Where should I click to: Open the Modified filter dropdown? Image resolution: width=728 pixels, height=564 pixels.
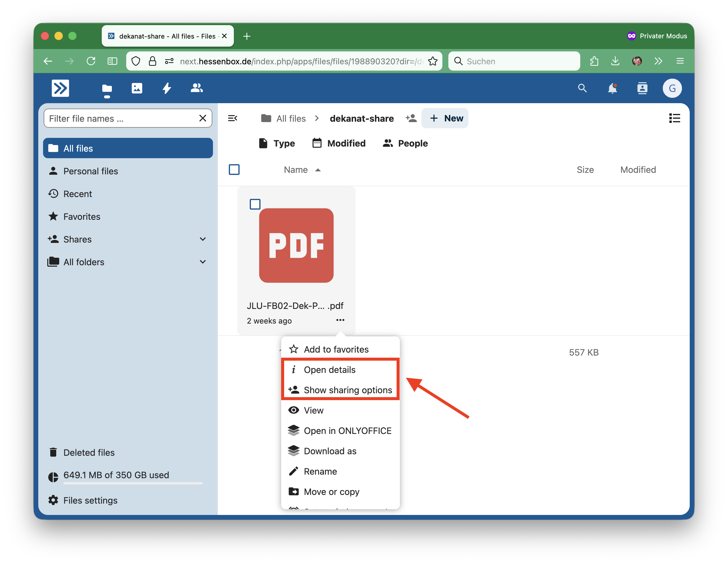point(339,143)
